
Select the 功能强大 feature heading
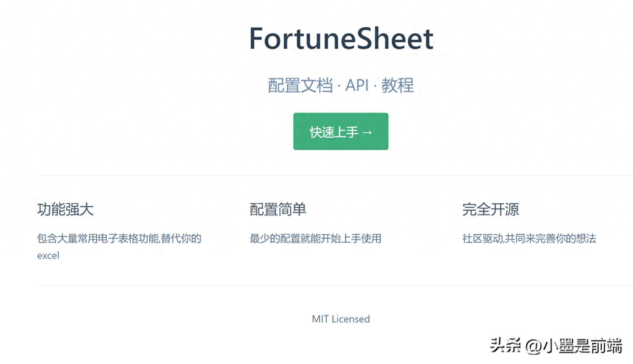pyautogui.click(x=65, y=209)
